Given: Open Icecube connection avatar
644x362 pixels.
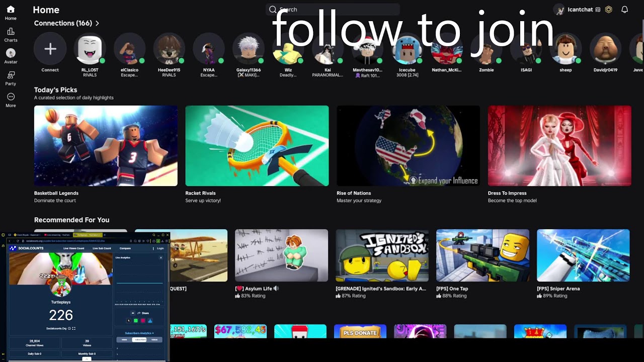Looking at the screenshot, I should (407, 49).
